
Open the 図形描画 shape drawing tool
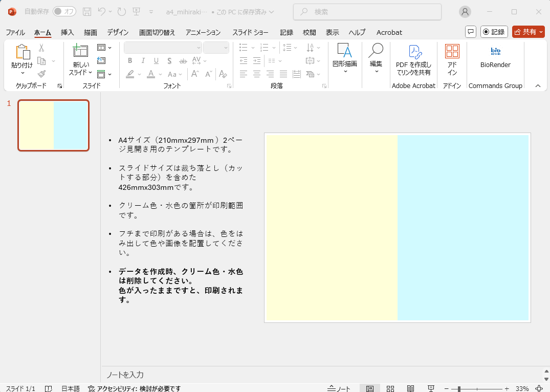345,56
